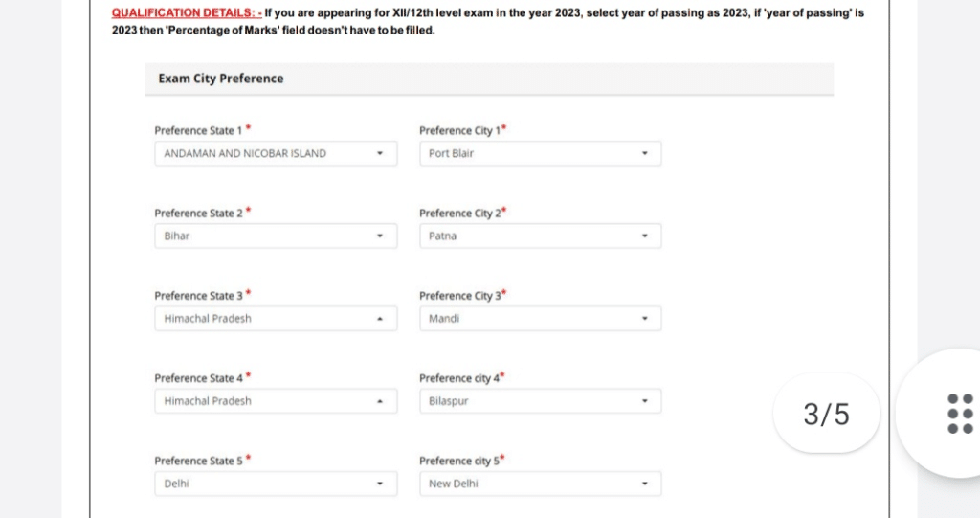Click the Exam City Preference header

click(x=221, y=79)
